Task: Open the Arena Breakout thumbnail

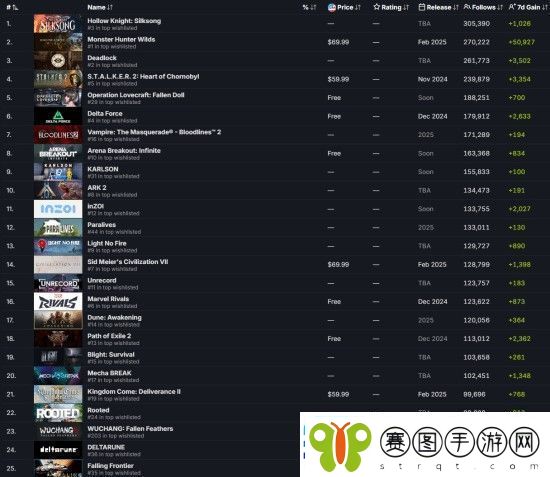Action: (58, 153)
